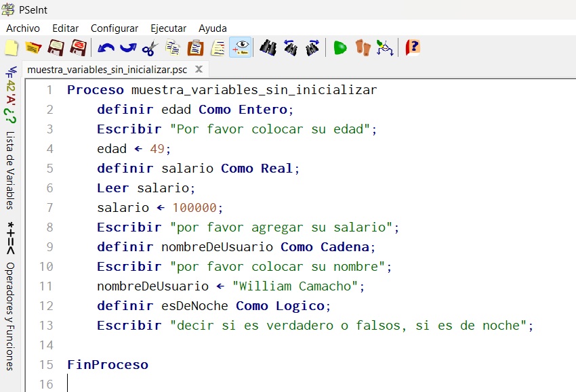
Task: Select the muestra_variables_sin_inicializar.psc tab
Action: tap(107, 70)
